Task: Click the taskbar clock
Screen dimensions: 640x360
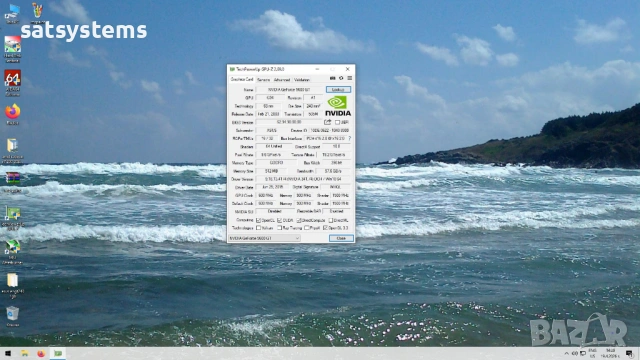Action: (611, 353)
